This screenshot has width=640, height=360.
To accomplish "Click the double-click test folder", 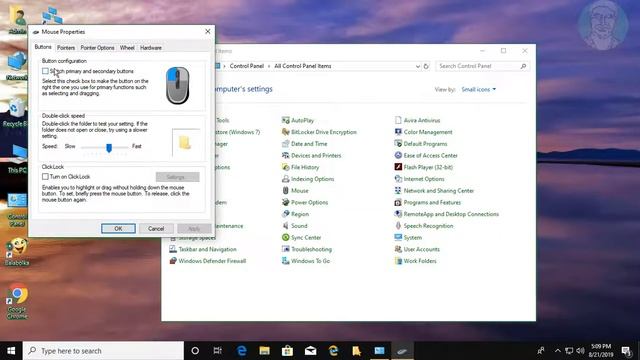I will tap(186, 143).
